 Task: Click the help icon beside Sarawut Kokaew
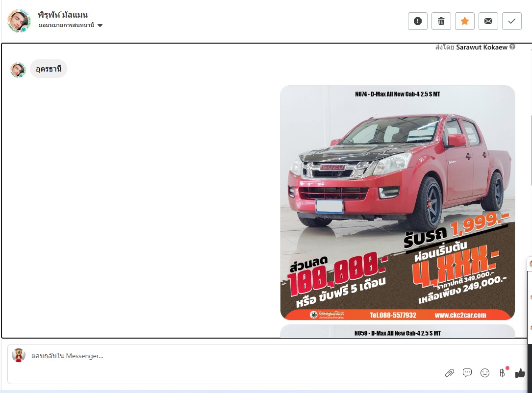tap(512, 47)
